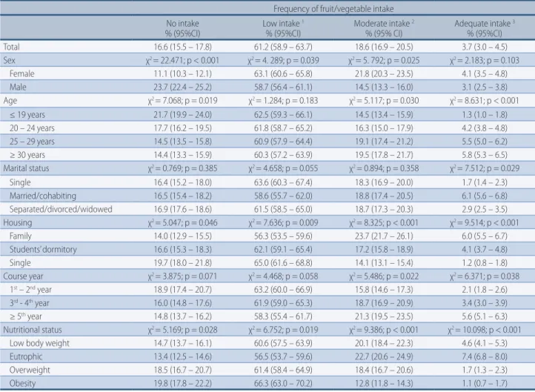Click Eutrophic value '7.4 (6.8 – 8.0)'
Image resolution: width=535 pixels, height=392 pixels.
click(x=485, y=357)
